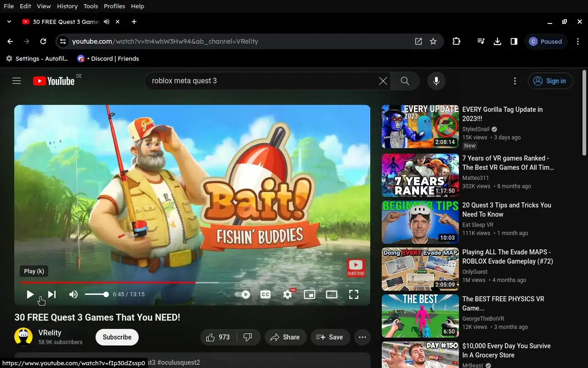Save the video to a playlist
The image size is (588, 368).
[330, 337]
